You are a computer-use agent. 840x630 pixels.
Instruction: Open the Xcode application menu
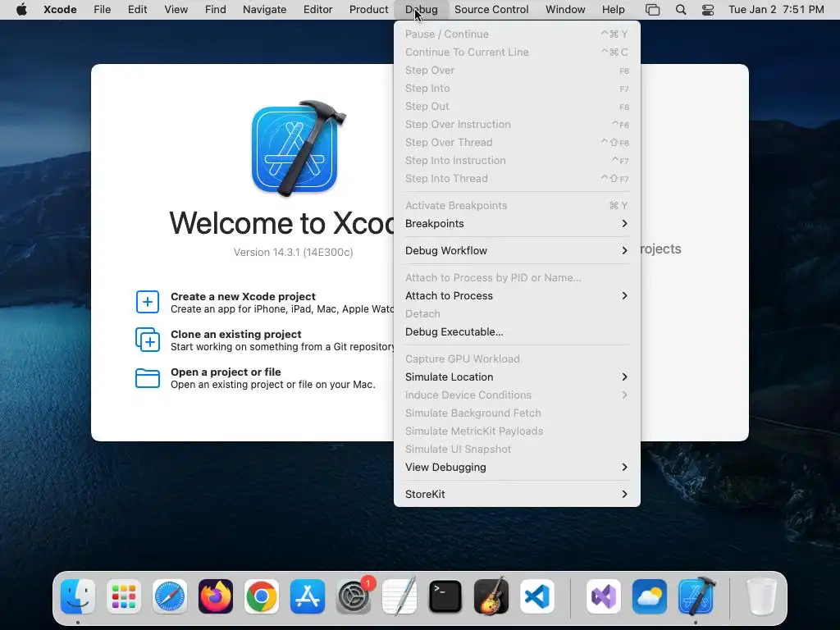60,9
